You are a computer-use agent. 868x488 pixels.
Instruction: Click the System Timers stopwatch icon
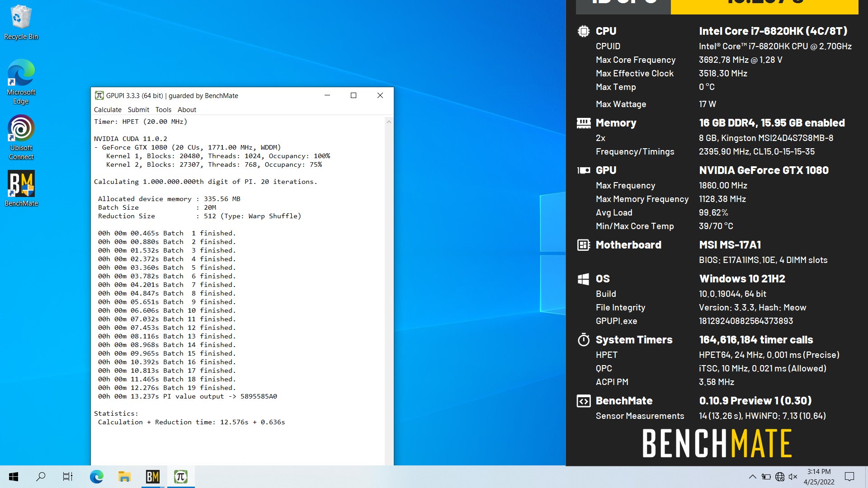coord(584,340)
